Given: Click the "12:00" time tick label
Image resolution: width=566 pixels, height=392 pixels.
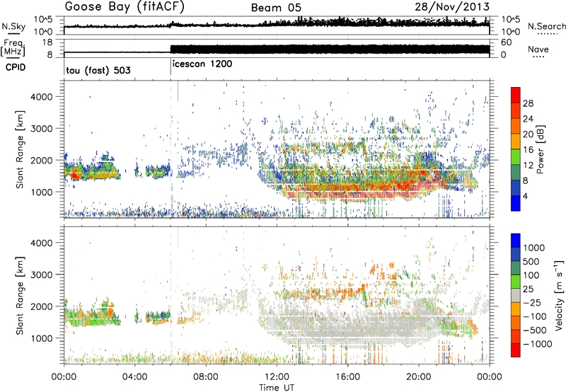Looking at the screenshot, I should tap(277, 377).
